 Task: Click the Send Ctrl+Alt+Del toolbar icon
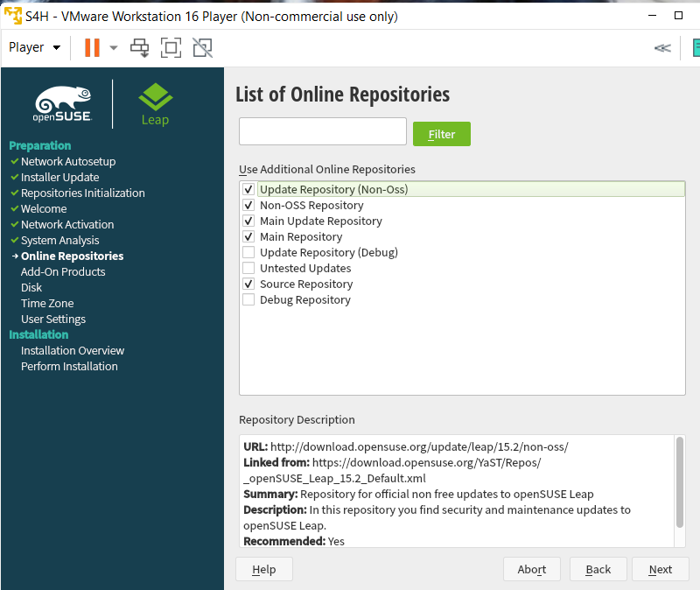(140, 48)
